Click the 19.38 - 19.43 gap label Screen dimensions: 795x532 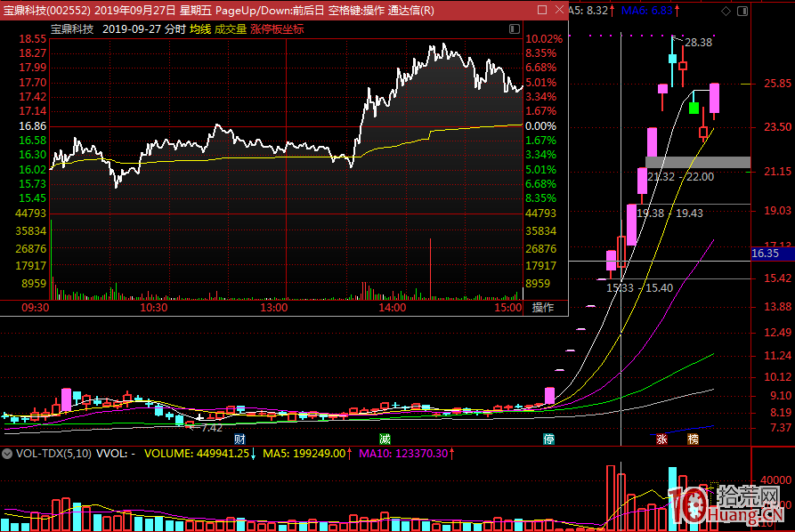669,214
